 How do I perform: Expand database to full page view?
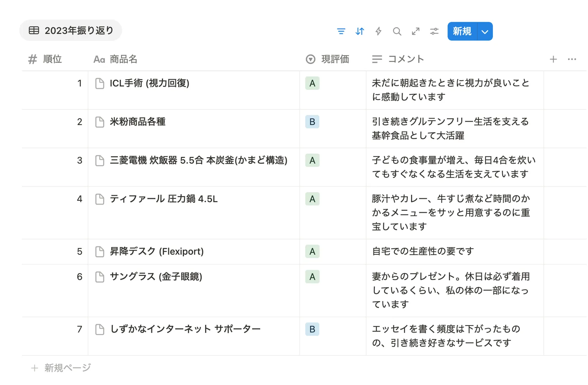click(415, 31)
